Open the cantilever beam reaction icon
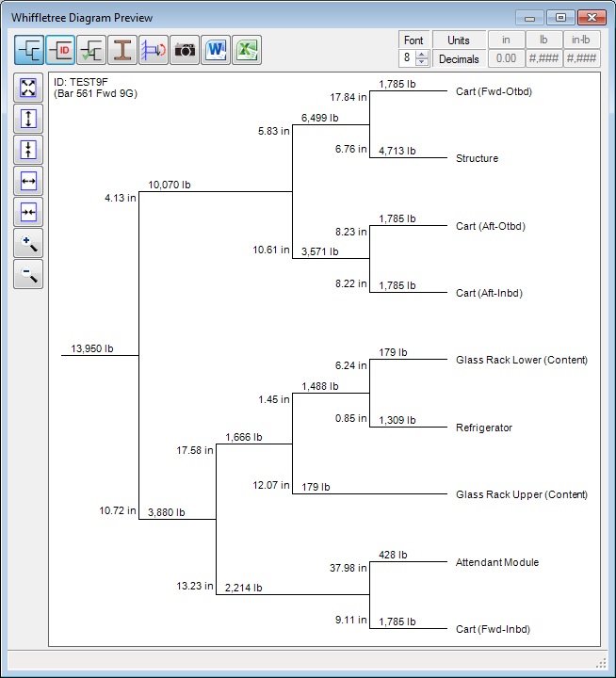 154,50
